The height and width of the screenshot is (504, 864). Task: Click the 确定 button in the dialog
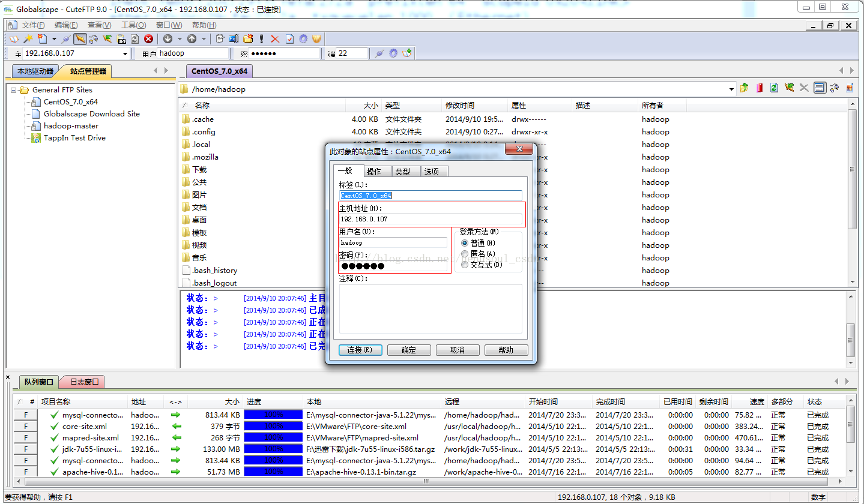click(x=409, y=350)
